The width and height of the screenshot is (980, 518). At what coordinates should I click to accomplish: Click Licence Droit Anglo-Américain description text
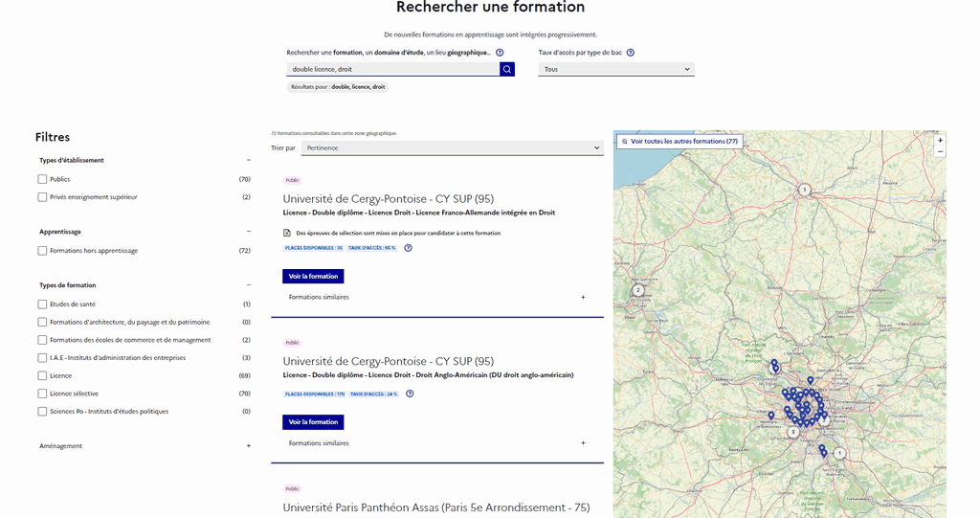428,375
